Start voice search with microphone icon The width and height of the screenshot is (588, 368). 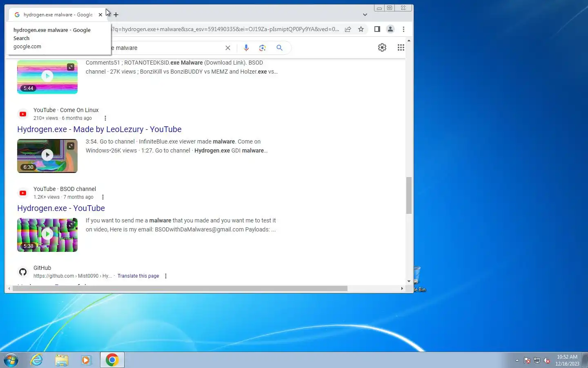click(246, 48)
